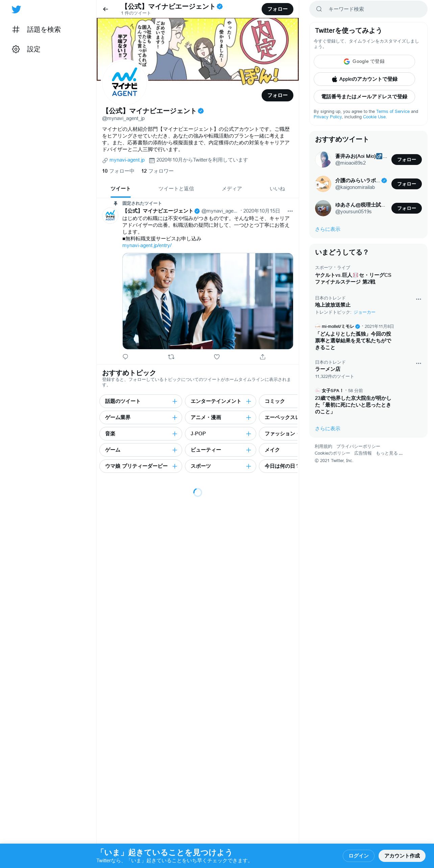Open Terms of Service link
Screen dimensions: 434x868
pos(393,111)
